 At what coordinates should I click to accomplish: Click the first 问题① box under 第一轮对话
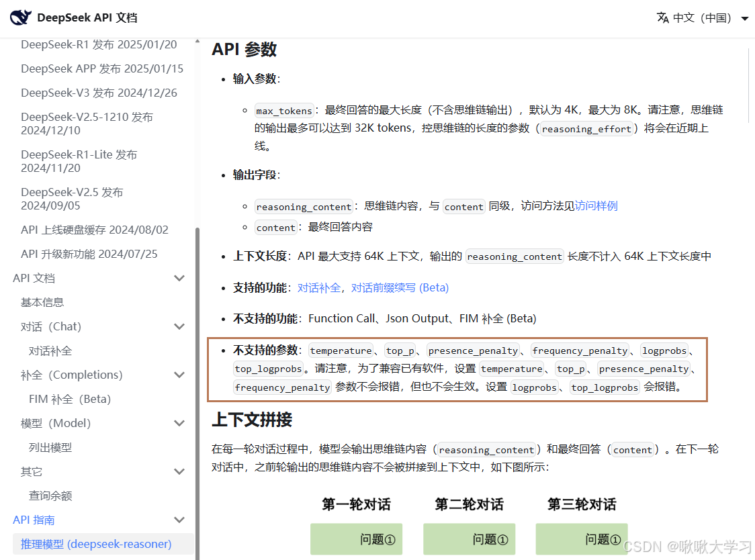[356, 539]
